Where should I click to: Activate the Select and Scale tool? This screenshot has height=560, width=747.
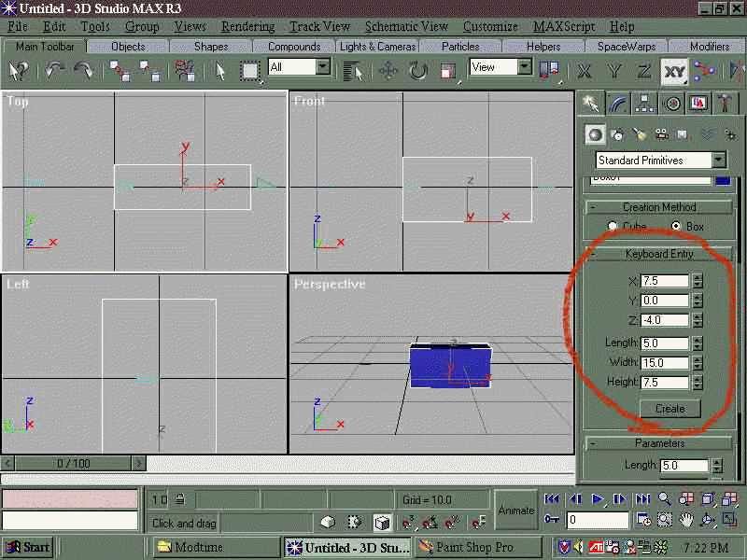(x=447, y=72)
